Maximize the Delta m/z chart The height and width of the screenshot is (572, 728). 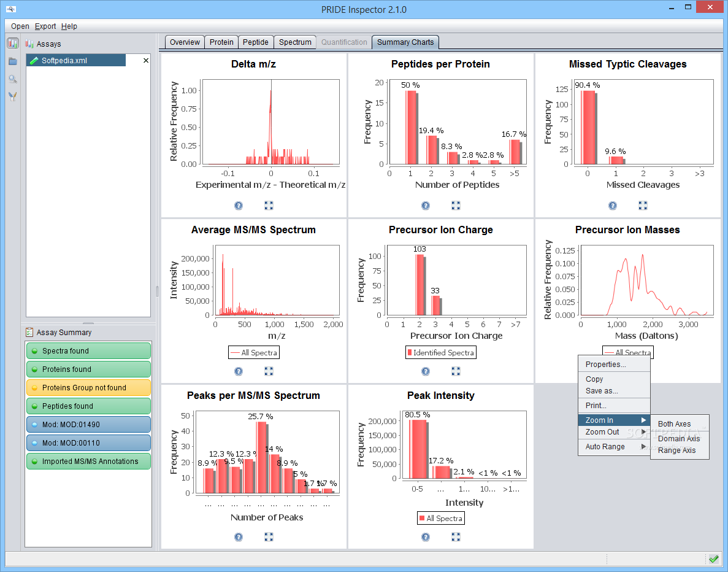click(x=269, y=206)
